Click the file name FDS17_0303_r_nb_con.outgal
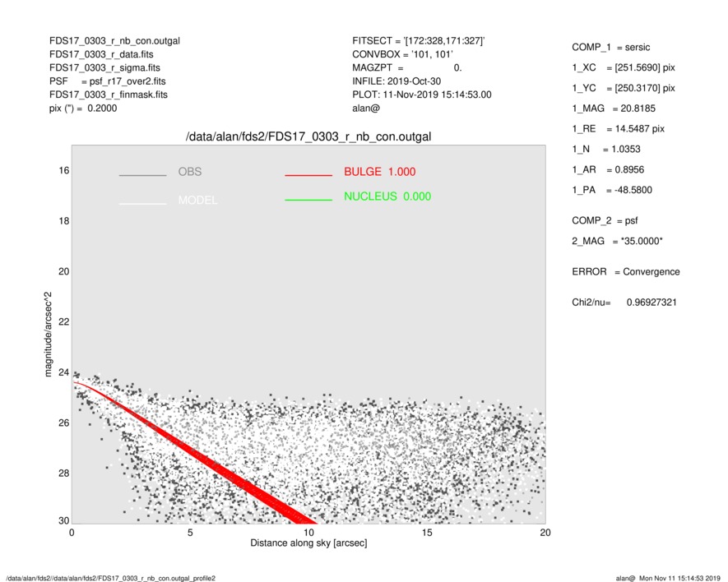 coord(114,41)
